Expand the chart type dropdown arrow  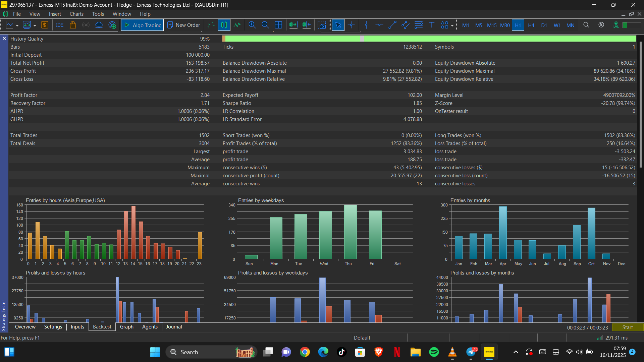pyautogui.click(x=17, y=25)
